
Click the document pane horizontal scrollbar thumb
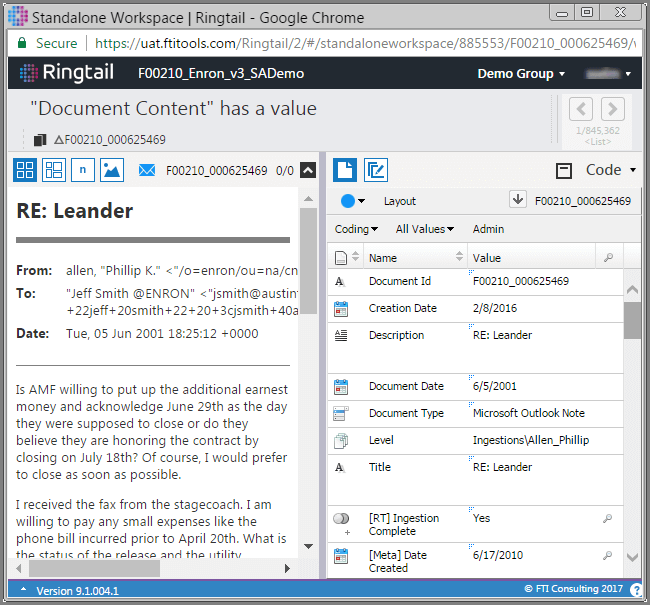pos(94,568)
